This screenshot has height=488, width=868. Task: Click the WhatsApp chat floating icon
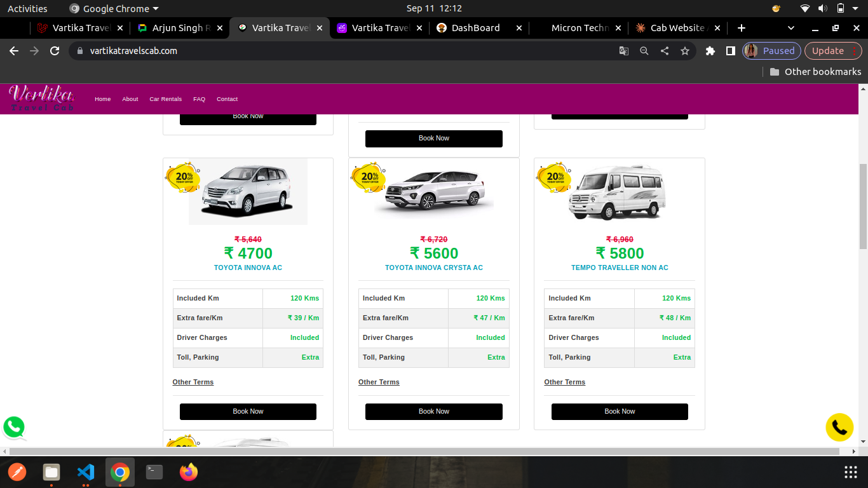tap(14, 427)
